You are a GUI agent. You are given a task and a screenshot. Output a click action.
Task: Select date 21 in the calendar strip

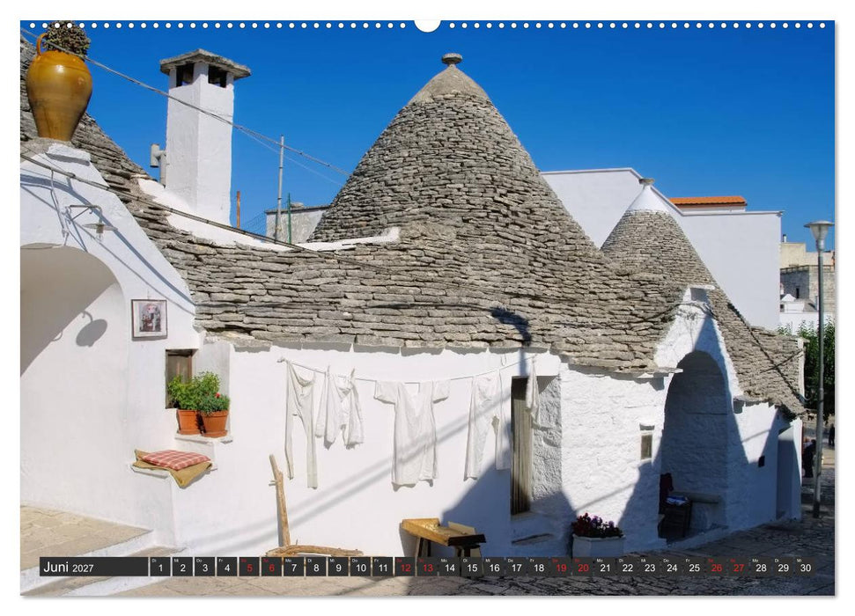point(605,567)
